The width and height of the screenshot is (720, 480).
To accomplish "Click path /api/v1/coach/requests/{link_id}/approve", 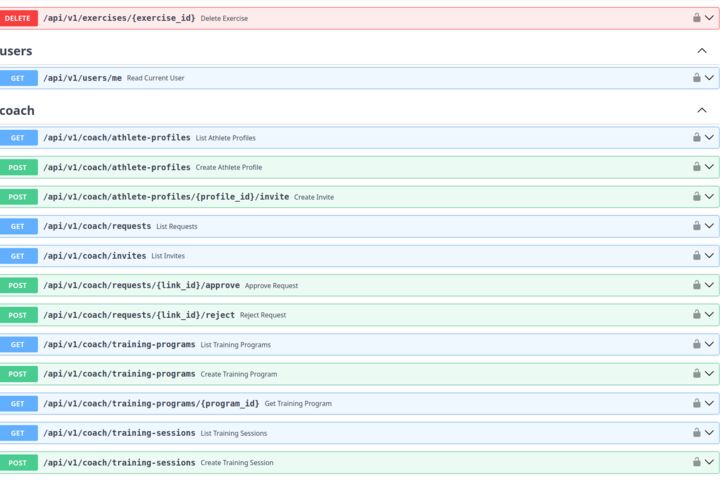I will (x=141, y=285).
